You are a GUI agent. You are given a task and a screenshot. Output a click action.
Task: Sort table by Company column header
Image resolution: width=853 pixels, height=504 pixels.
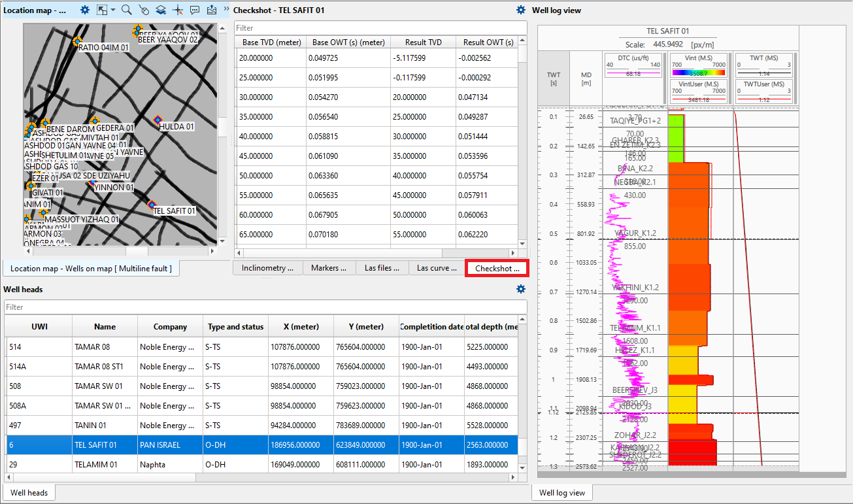coord(170,327)
